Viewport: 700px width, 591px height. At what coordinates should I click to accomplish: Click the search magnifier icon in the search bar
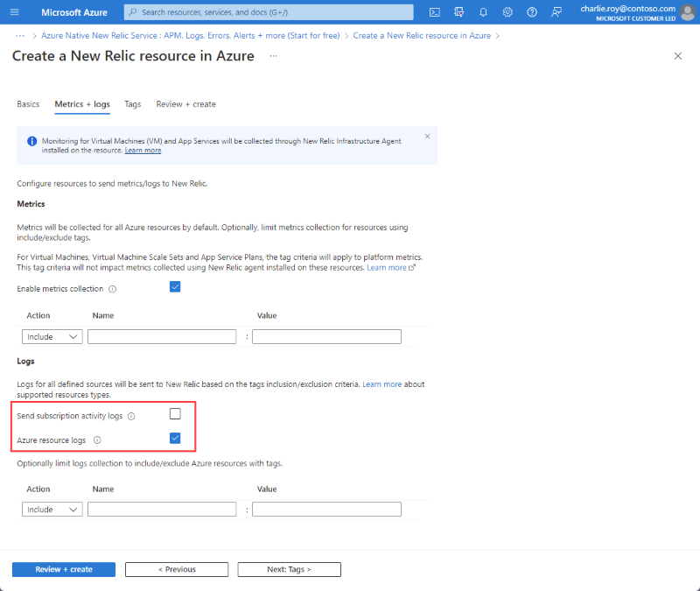133,12
